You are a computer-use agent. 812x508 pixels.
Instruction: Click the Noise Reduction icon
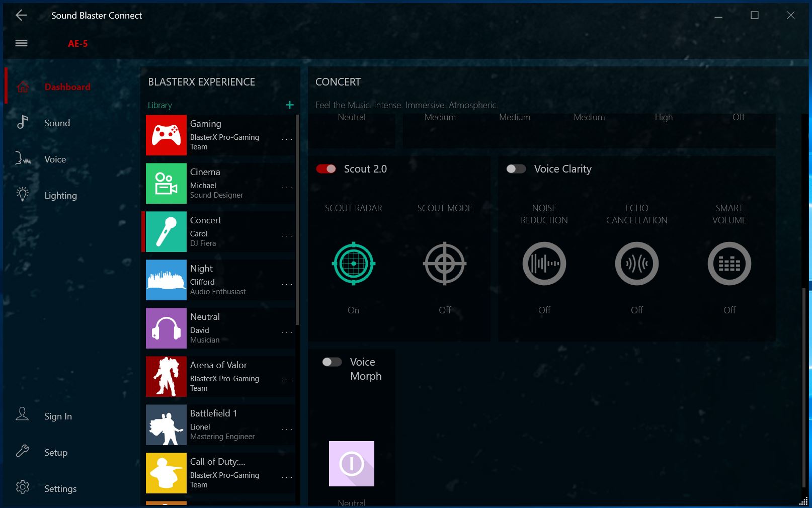[x=544, y=264]
